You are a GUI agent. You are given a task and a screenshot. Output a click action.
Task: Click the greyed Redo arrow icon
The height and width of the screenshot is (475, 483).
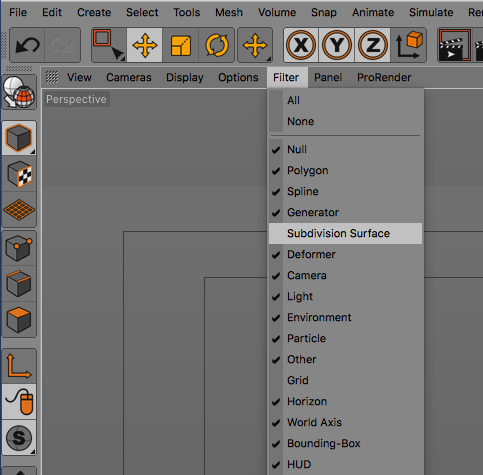coord(62,45)
